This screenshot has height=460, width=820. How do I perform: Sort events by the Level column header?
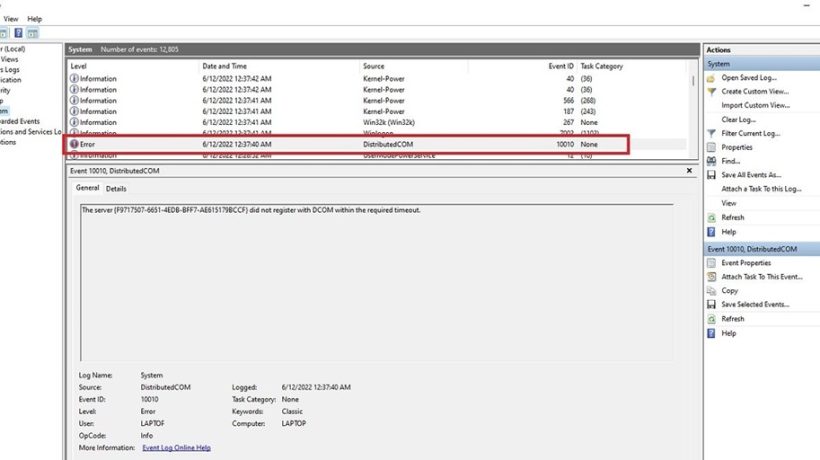[133, 66]
